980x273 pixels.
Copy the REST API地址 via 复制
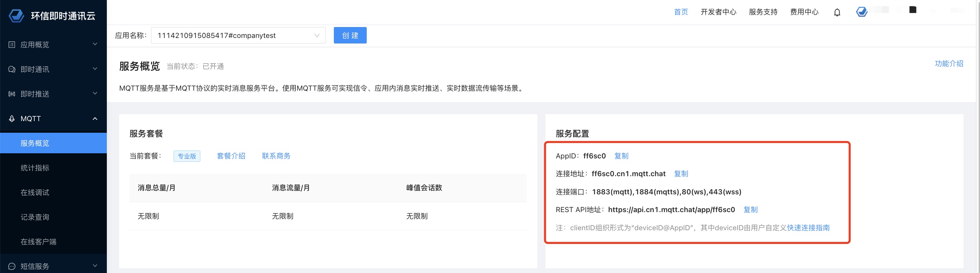pyautogui.click(x=751, y=209)
